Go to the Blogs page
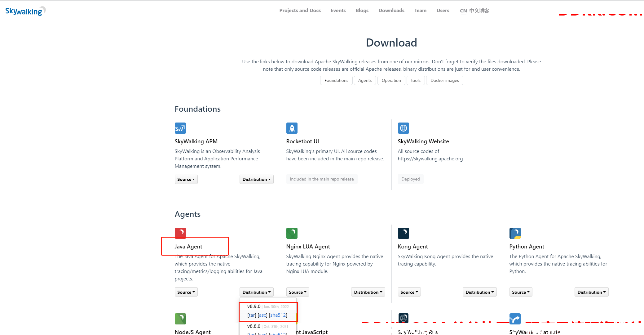Image resolution: width=644 pixels, height=335 pixels. (362, 11)
